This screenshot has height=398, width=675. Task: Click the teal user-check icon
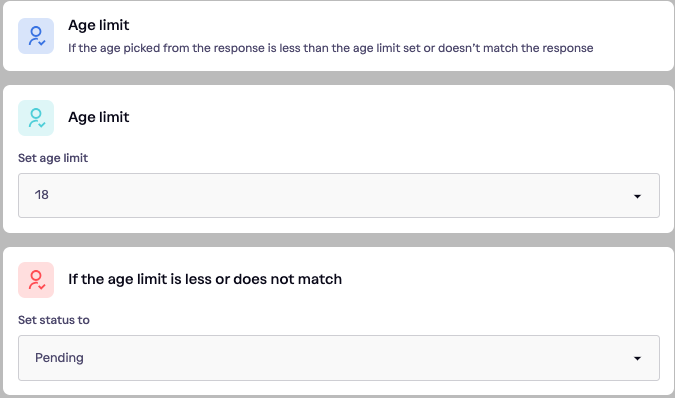click(36, 118)
